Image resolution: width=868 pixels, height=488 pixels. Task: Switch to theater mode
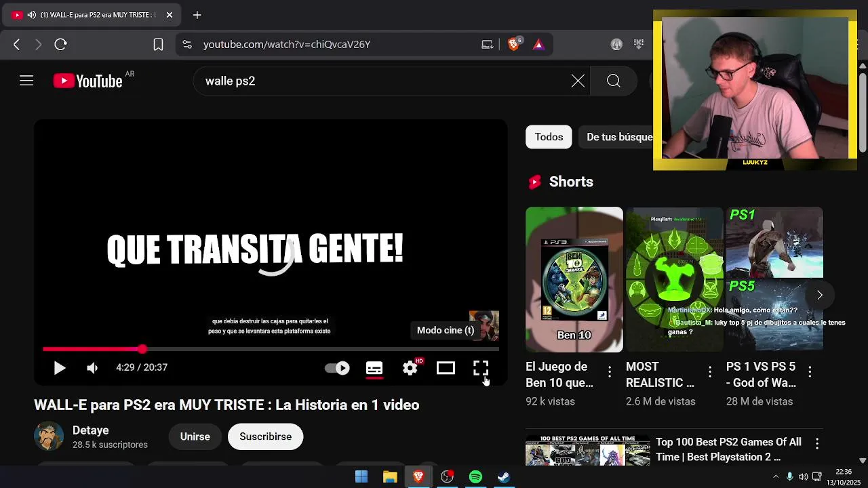tap(446, 368)
